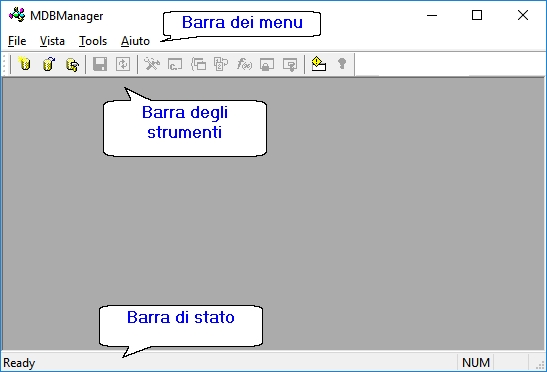Click the greyed keyhole icon

click(342, 64)
